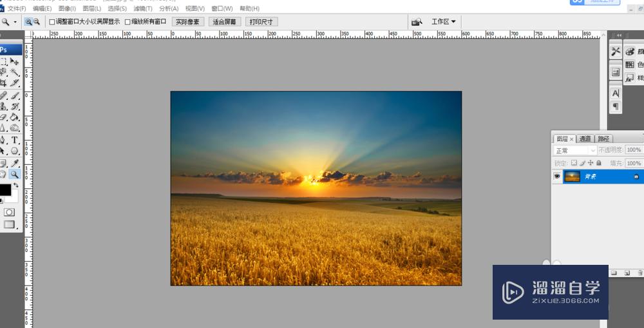Open the Layer Comps panel icon
This screenshot has height=328, width=644.
pos(615,72)
